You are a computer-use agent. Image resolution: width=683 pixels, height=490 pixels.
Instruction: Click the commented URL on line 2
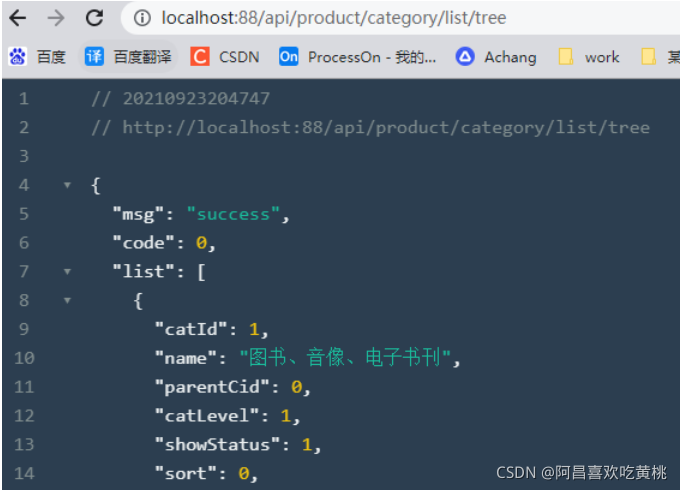[x=386, y=128]
